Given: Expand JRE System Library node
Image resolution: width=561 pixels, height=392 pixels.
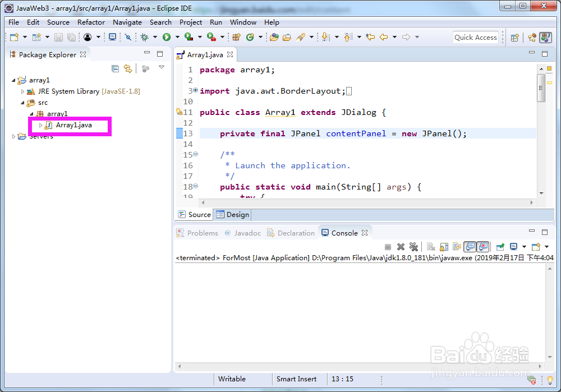Looking at the screenshot, I should point(22,91).
